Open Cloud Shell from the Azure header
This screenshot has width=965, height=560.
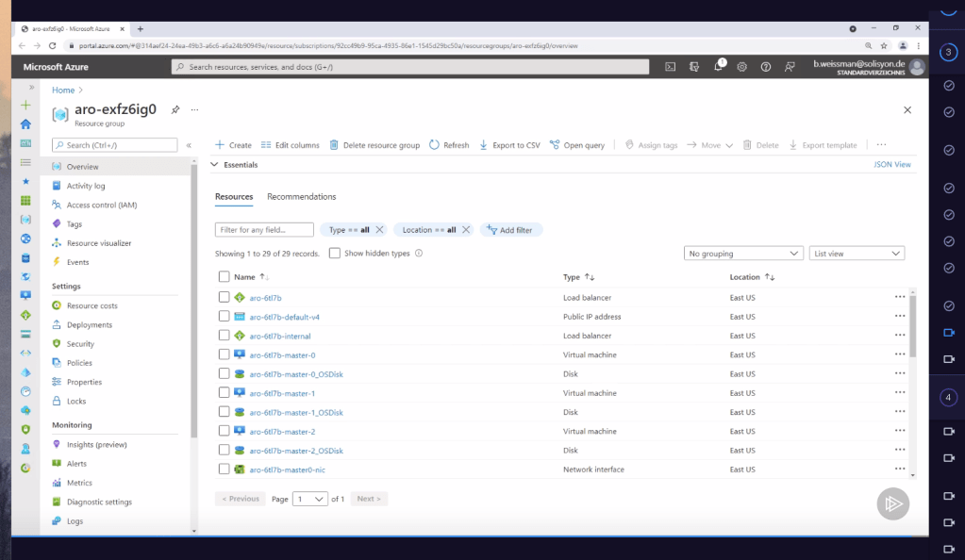(670, 66)
